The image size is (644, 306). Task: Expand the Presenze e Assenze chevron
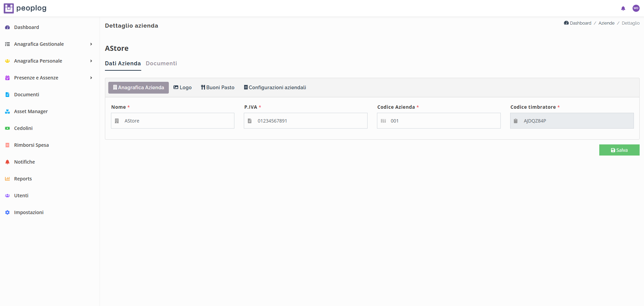coord(91,78)
